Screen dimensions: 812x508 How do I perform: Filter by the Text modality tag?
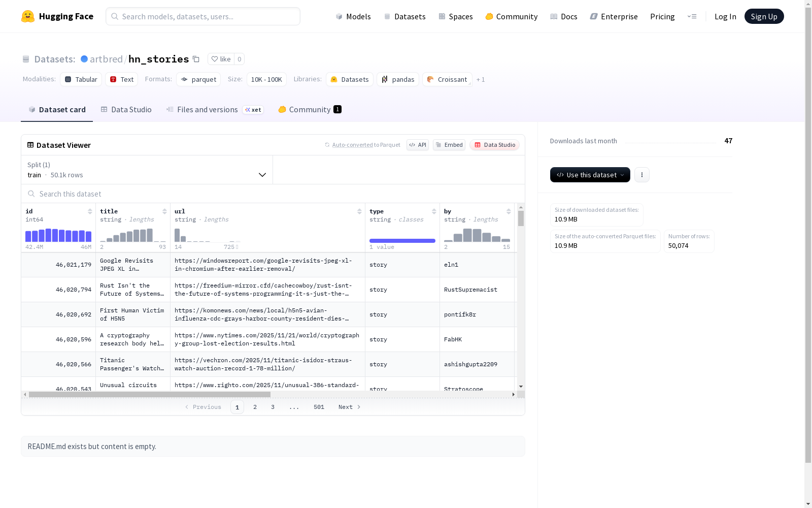tap(122, 79)
